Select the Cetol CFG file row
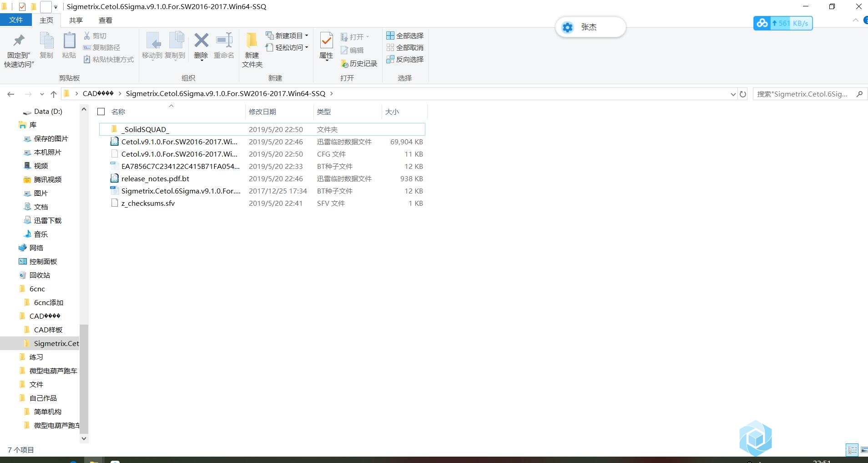This screenshot has width=868, height=463. pyautogui.click(x=262, y=154)
